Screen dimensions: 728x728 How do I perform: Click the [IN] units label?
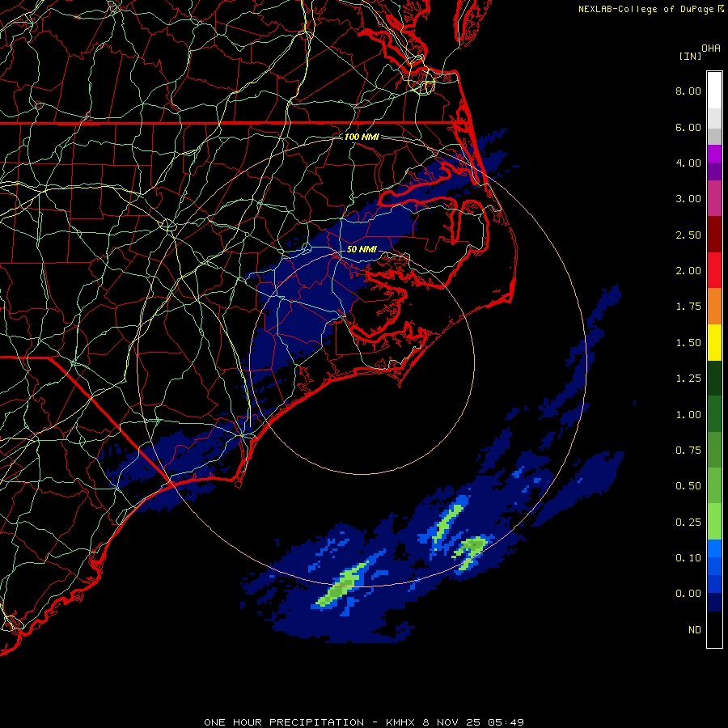pos(690,56)
